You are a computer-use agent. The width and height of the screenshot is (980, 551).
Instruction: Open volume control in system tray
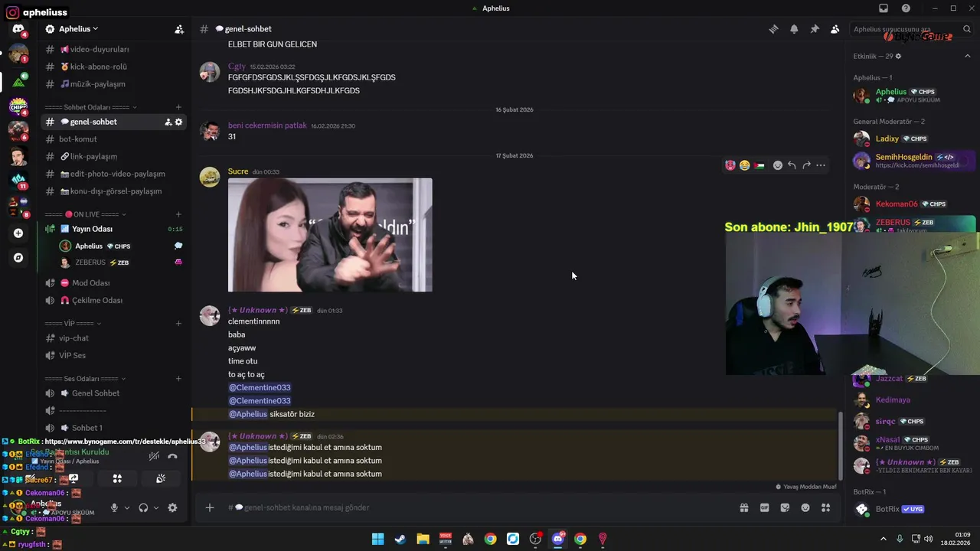927,539
